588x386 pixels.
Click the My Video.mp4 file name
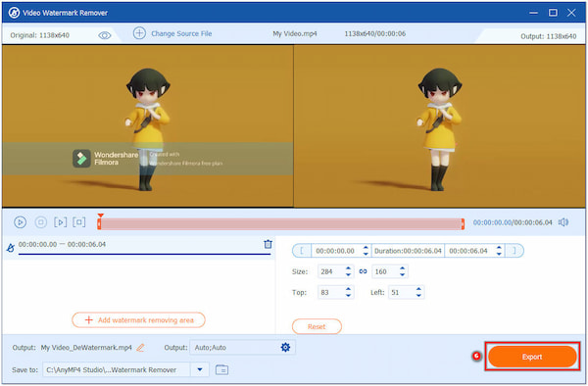tap(295, 33)
